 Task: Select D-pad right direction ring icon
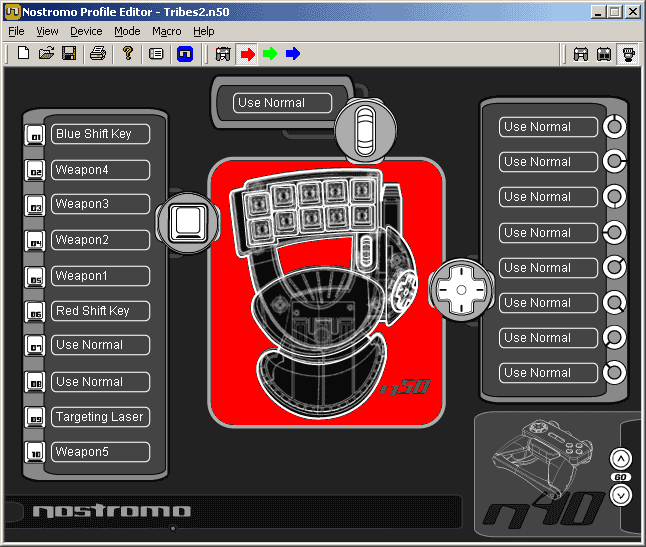(x=614, y=161)
